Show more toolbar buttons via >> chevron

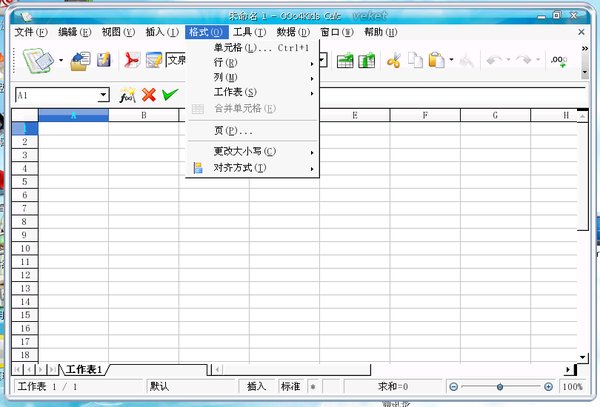585,49
